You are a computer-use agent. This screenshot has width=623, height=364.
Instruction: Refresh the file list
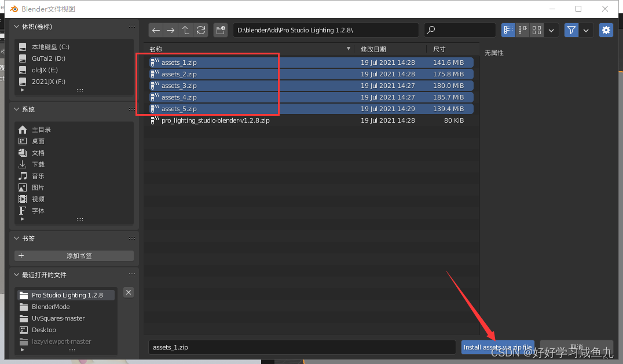pyautogui.click(x=201, y=30)
